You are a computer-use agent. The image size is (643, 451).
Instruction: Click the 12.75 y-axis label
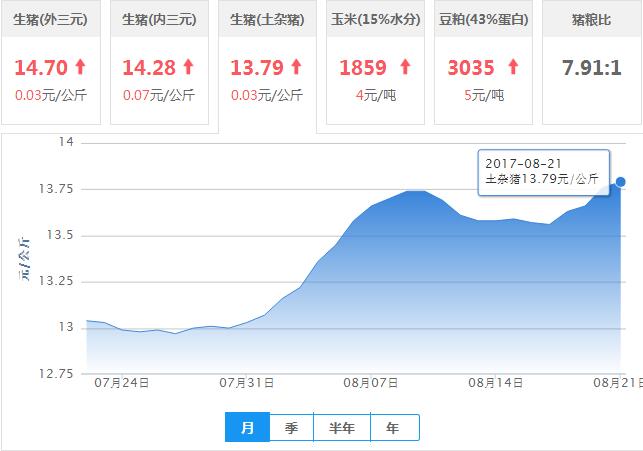tap(56, 374)
